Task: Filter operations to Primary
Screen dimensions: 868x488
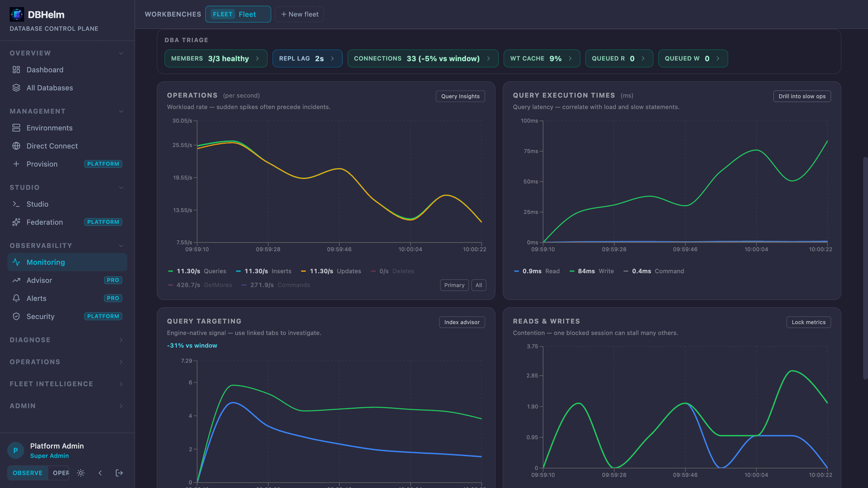Action: (x=454, y=285)
